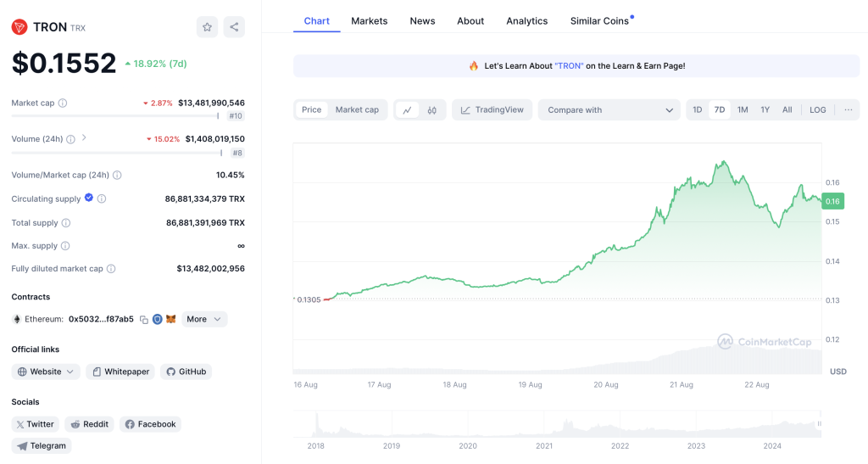Click the Volume rank slider bar
This screenshot has height=464, width=868.
[x=117, y=153]
